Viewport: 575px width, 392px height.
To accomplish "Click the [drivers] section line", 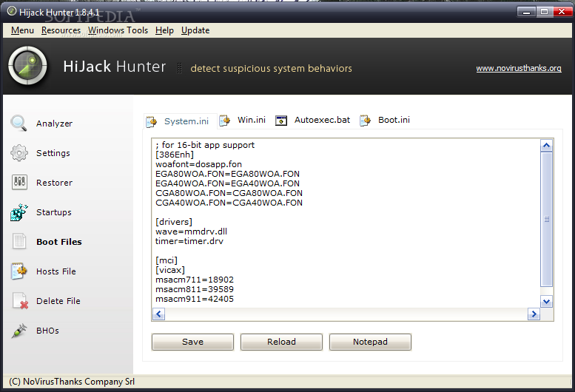I will coord(174,222).
